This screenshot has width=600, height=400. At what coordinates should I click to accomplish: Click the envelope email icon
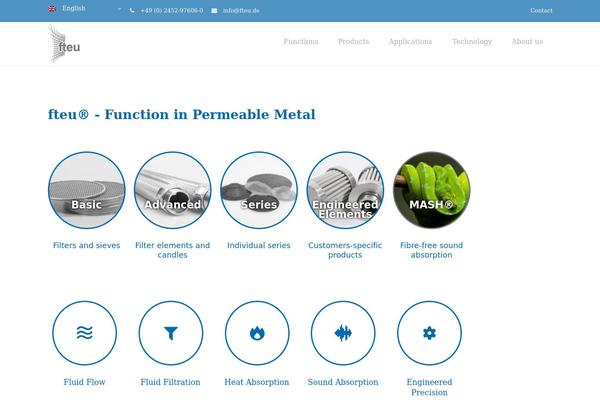pyautogui.click(x=214, y=11)
